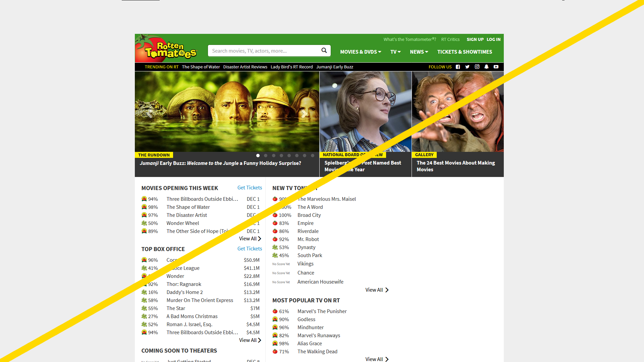644x362 pixels.
Task: Open Rotten Tomatoes Instagram icon
Action: [x=477, y=67]
